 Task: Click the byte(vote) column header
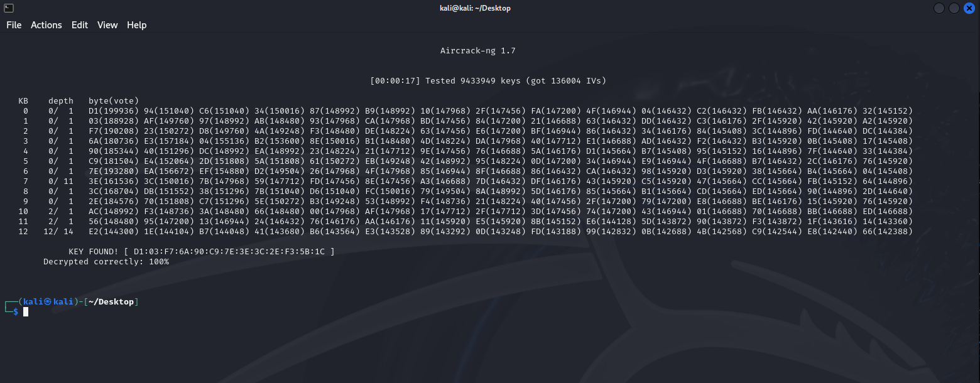(x=114, y=101)
